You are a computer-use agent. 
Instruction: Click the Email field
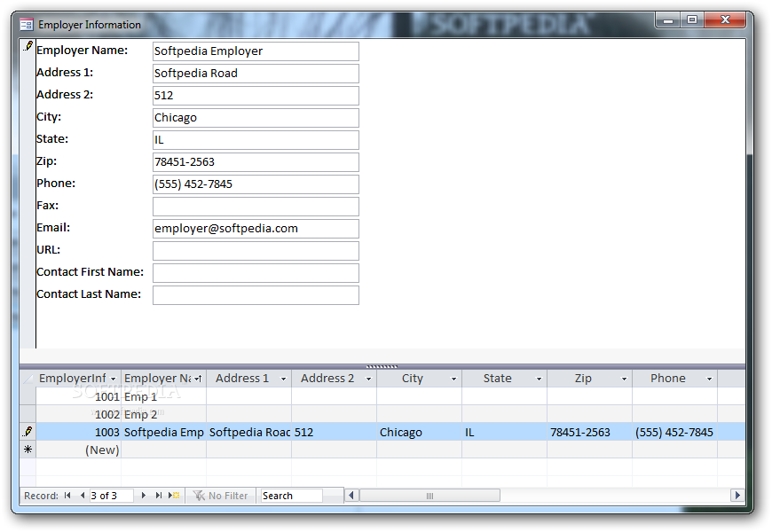[x=256, y=229]
